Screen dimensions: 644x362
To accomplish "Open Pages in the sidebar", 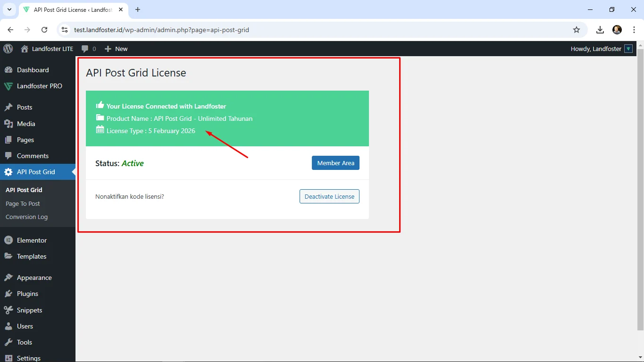I will (x=38, y=140).
